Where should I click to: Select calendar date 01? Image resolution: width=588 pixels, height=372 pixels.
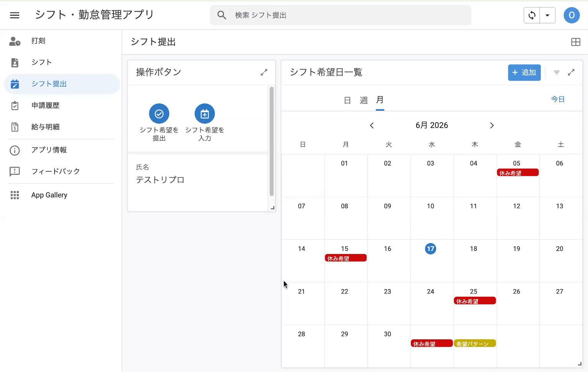click(344, 163)
